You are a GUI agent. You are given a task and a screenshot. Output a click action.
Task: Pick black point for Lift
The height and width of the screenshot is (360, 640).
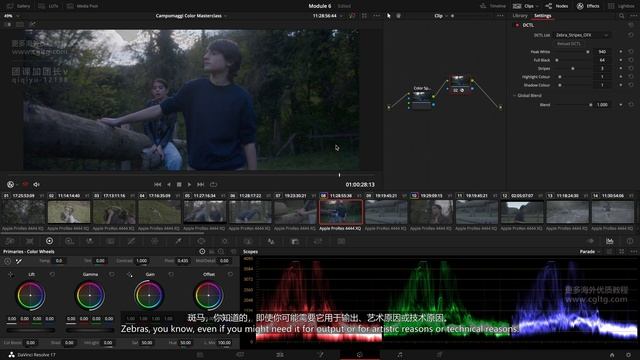pos(11,274)
